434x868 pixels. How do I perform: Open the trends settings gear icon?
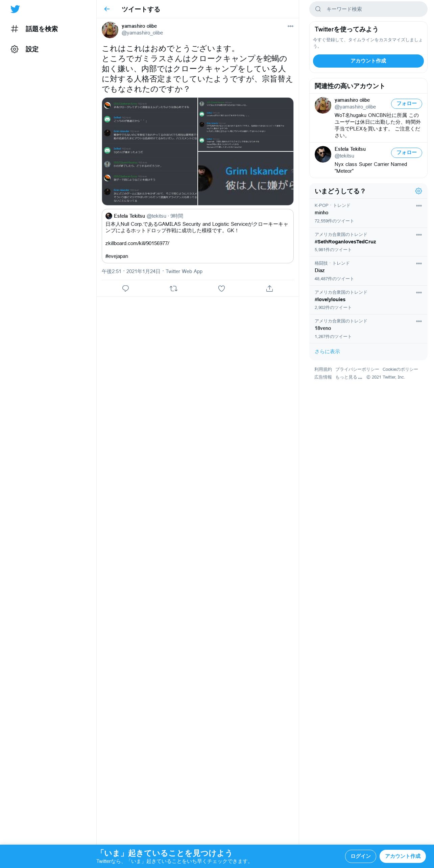point(418,191)
